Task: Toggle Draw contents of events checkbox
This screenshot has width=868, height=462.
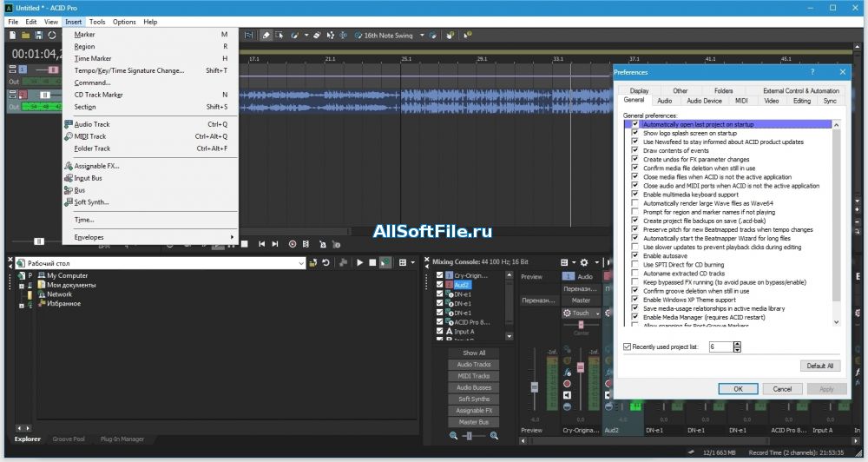Action: [635, 150]
